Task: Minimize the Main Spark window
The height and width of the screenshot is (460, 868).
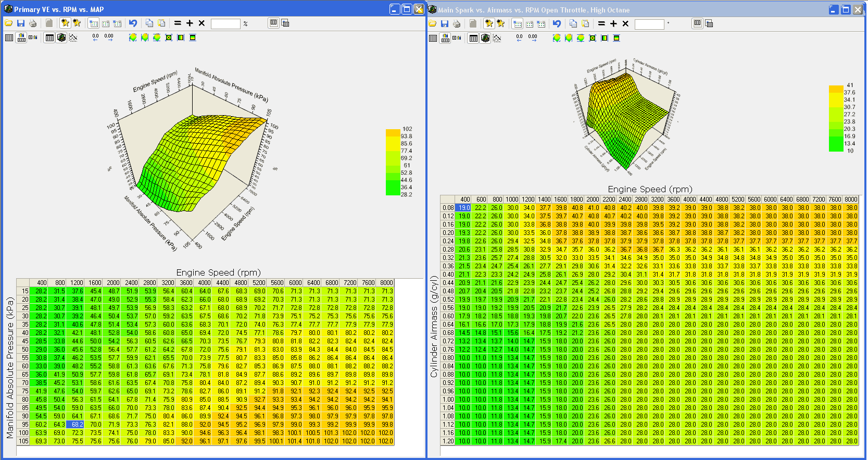Action: [x=834, y=9]
